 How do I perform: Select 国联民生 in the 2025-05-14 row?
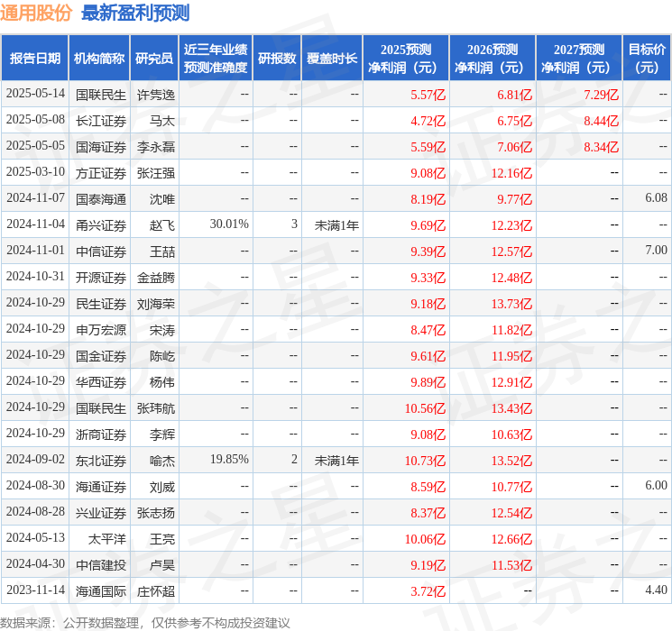pos(101,95)
